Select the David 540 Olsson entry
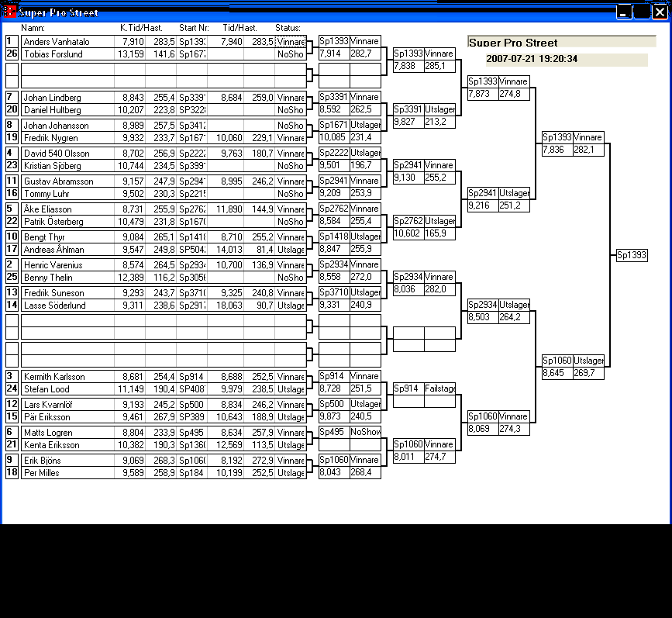Image resolution: width=672 pixels, height=618 pixels. coord(67,154)
